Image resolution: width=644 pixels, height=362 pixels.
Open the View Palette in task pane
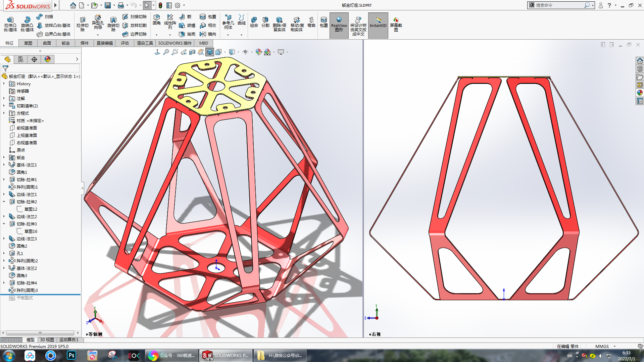click(640, 85)
